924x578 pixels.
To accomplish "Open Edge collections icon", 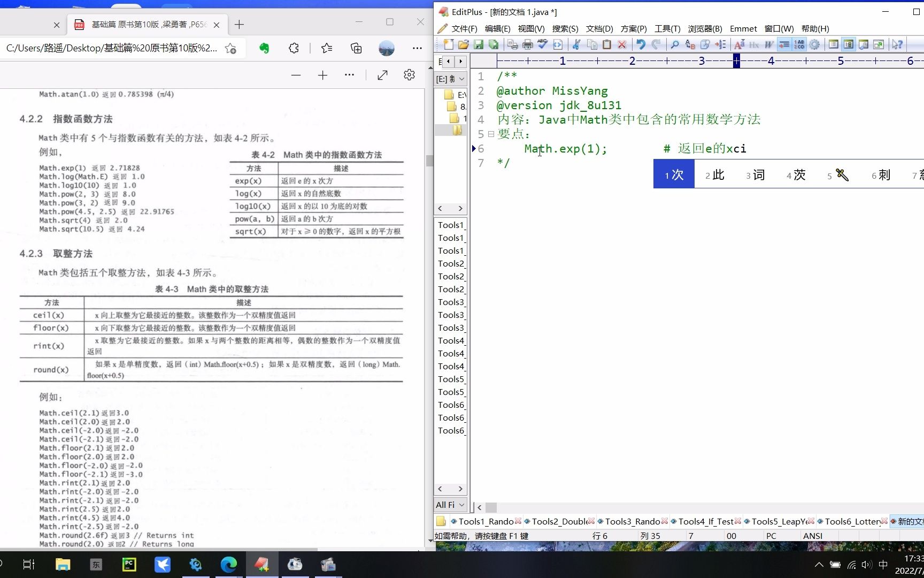I will point(356,48).
